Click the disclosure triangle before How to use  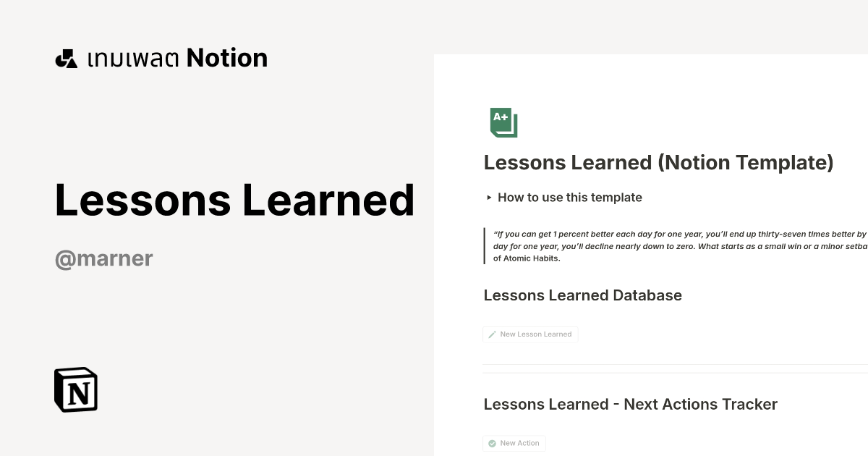pos(490,197)
